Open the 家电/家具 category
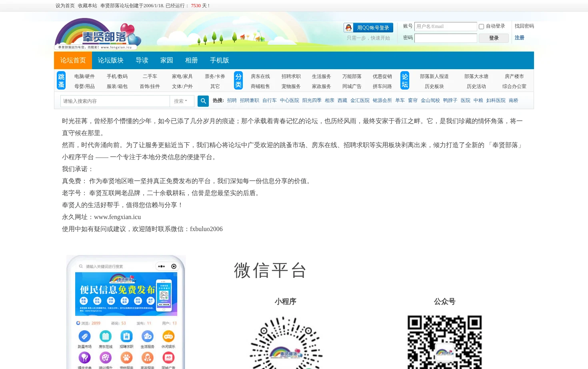Screen dimensions: 588x369 coord(182,76)
